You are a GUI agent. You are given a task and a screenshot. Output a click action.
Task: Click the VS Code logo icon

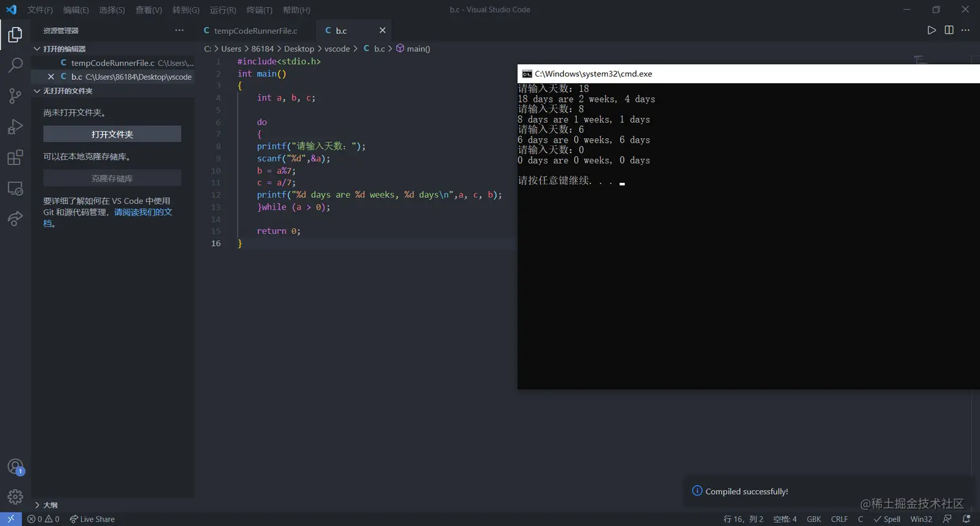(x=11, y=10)
